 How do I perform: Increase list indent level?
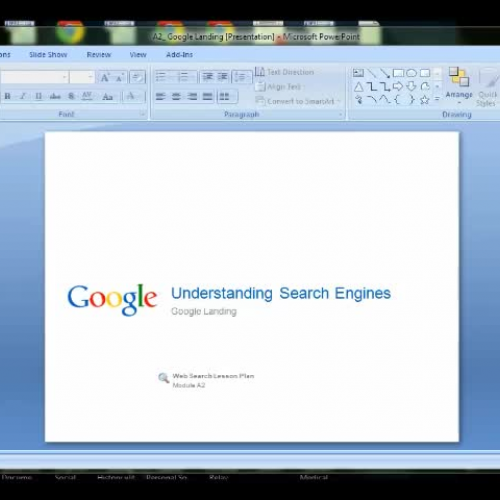point(223,77)
